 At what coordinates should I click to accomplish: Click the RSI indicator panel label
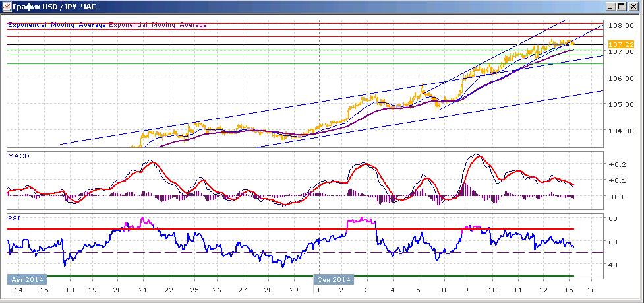point(13,219)
